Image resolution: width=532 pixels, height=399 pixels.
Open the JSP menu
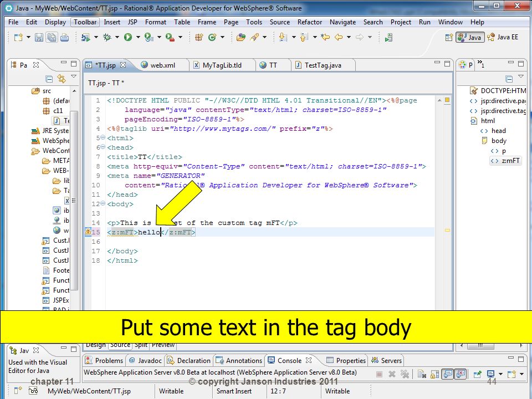pos(132,22)
